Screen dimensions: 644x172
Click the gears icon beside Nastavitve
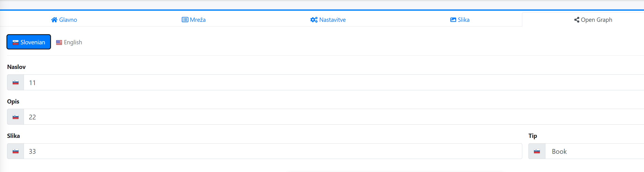pyautogui.click(x=314, y=20)
